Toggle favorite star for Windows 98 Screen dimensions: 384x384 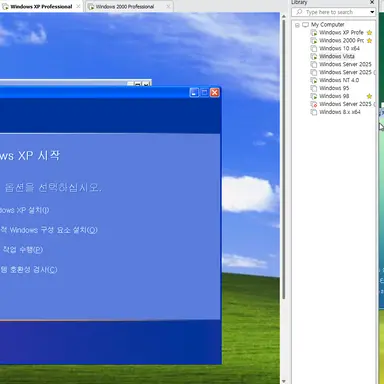pyautogui.click(x=369, y=96)
